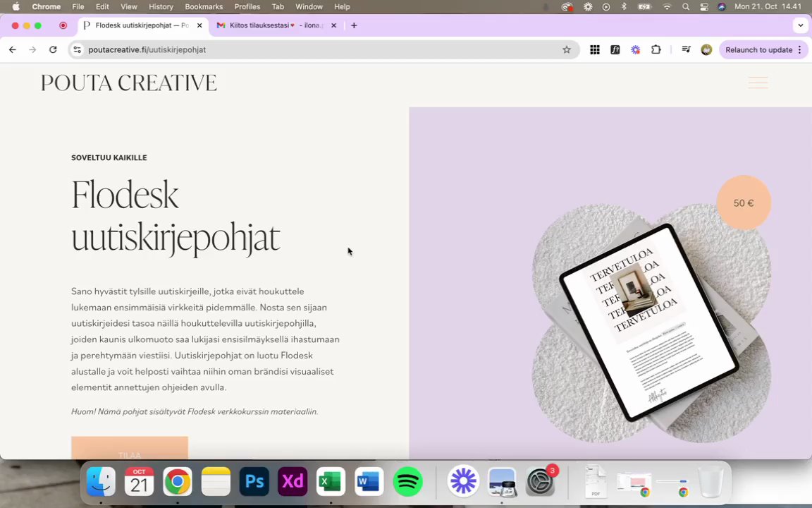Click the POUTA CREATIVE logo
Screen dimensions: 812x508
point(129,83)
